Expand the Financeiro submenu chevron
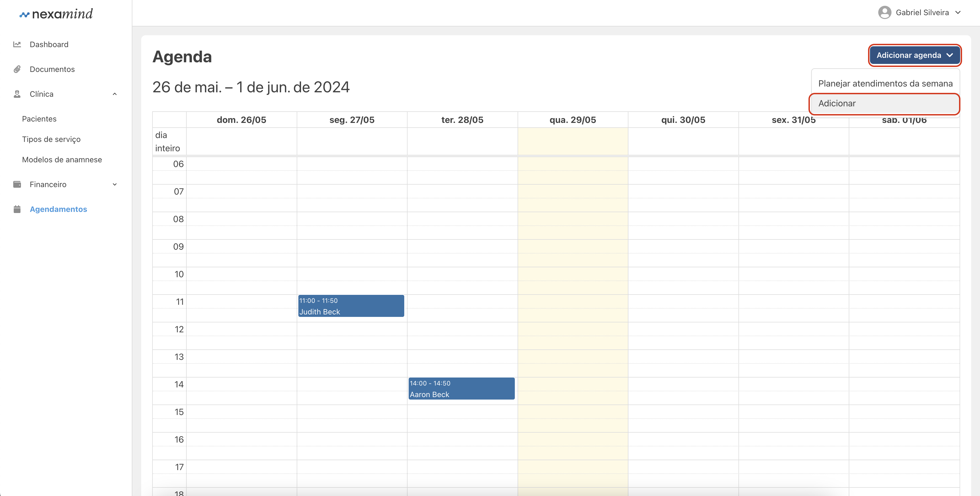Screen dimensions: 980x496 coord(114,184)
